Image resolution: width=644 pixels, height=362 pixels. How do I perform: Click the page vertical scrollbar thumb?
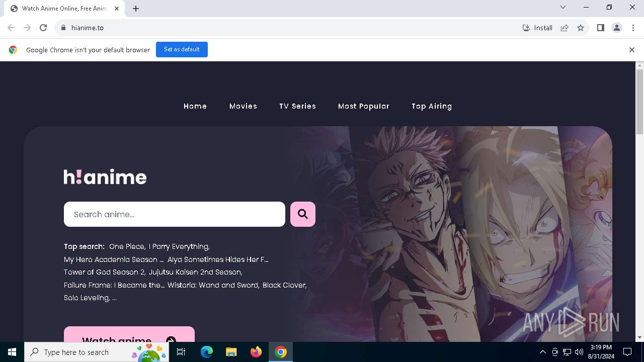point(640,102)
